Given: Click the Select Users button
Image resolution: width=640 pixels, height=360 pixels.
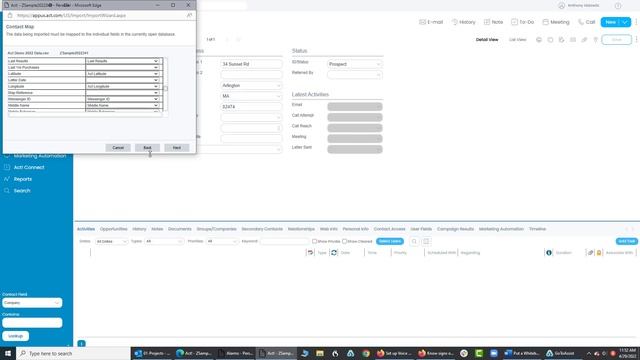Looking at the screenshot, I should coord(389,241).
